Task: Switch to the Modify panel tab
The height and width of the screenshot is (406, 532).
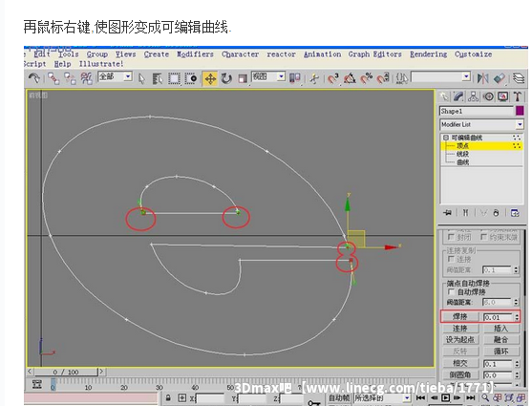Action: click(458, 96)
